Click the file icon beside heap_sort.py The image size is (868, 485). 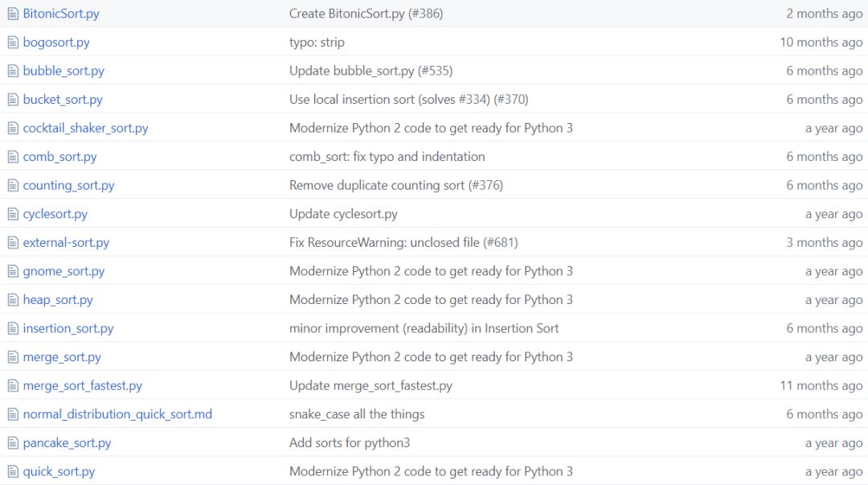[x=12, y=300]
